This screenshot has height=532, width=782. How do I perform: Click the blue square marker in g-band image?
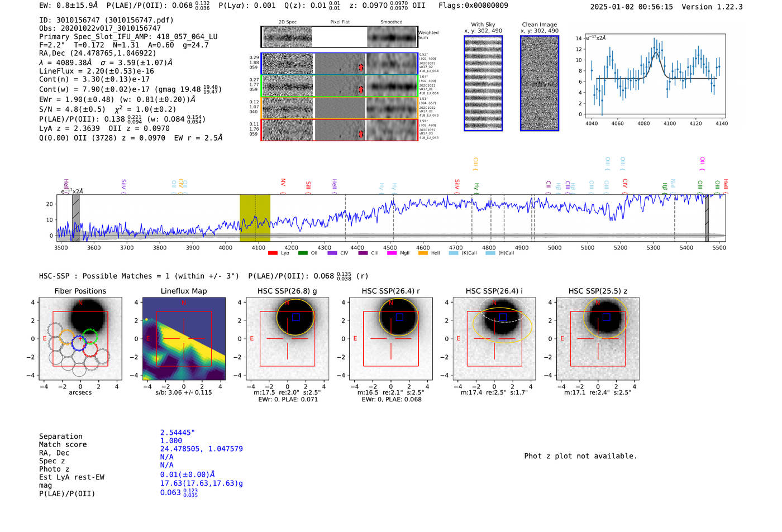296,317
